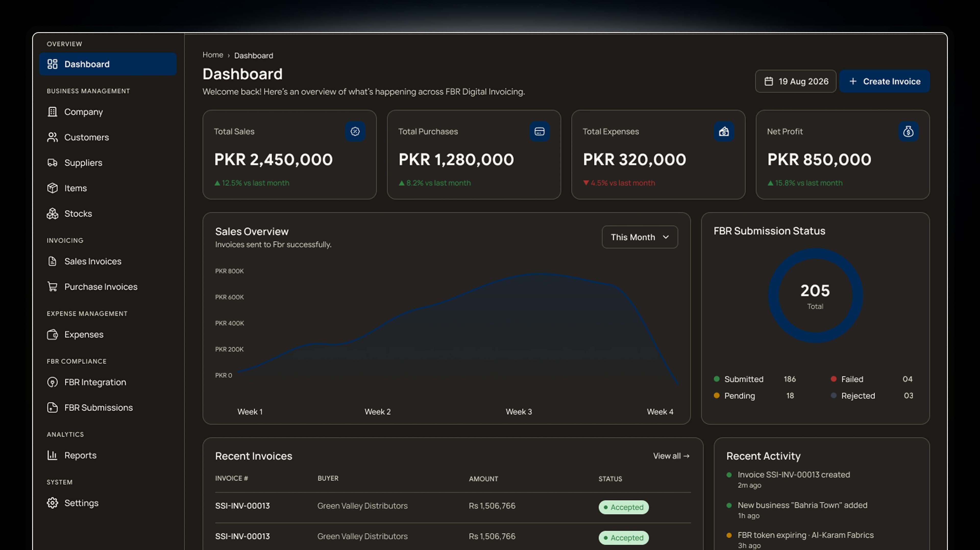Viewport: 980px width, 550px height.
Task: Select FBR Integration menu item
Action: 108,382
